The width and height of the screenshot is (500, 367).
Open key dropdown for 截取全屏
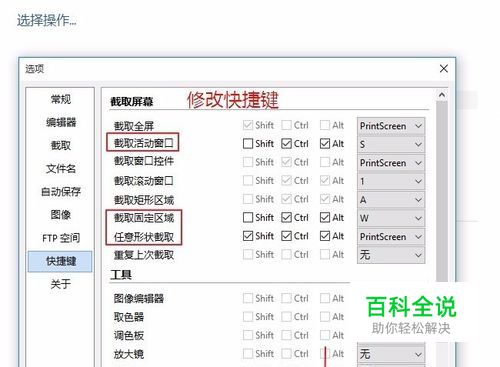[391, 126]
